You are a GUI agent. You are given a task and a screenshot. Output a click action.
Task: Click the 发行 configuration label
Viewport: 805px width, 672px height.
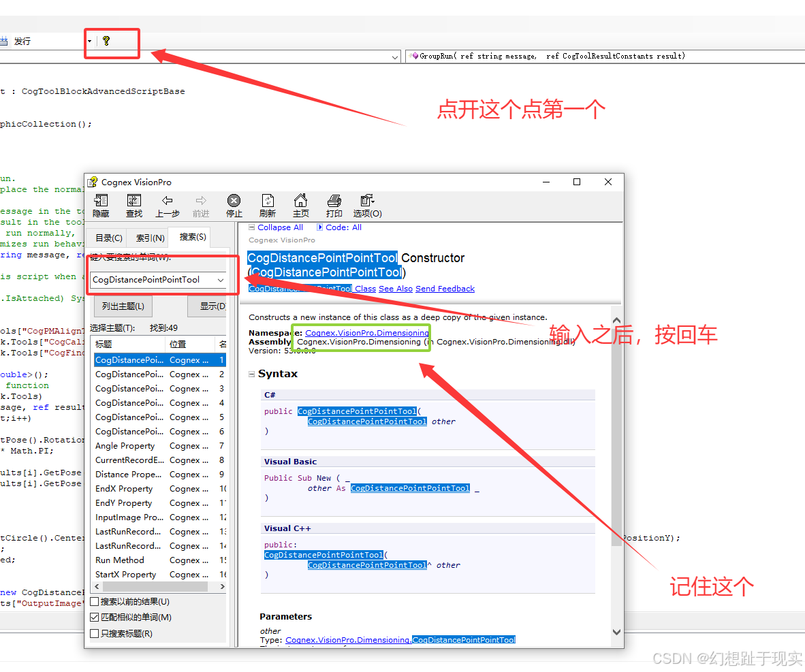[22, 41]
